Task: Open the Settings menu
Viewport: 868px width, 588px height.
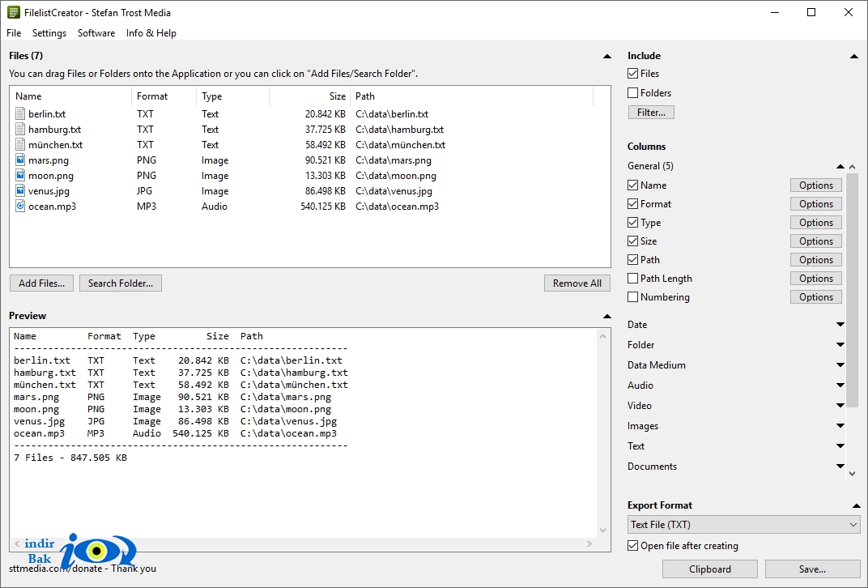Action: pos(49,32)
